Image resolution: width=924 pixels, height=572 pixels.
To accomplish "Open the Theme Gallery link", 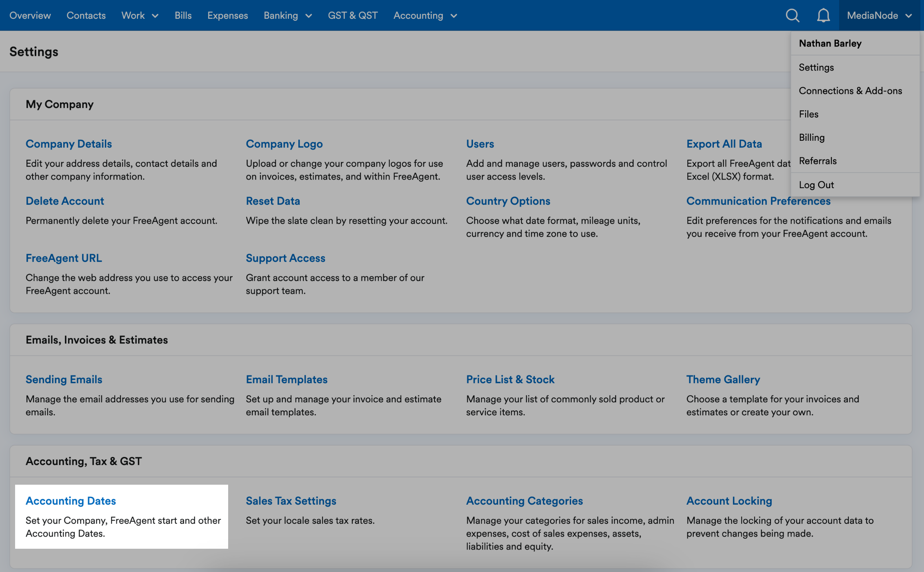I will 723,379.
